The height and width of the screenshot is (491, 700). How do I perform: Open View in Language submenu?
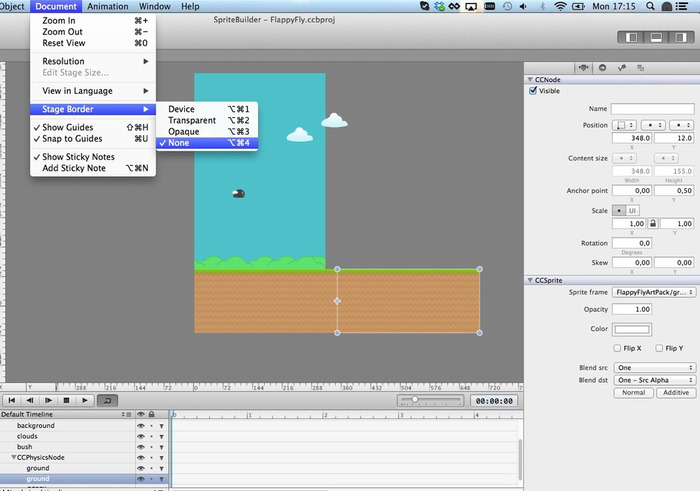click(x=93, y=91)
